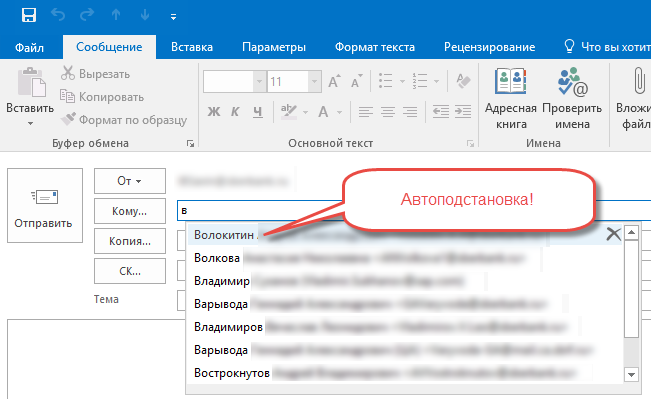Viewport: 651px width, 399px height.
Task: Expand the font color dropdown arrow
Action: [x=339, y=112]
